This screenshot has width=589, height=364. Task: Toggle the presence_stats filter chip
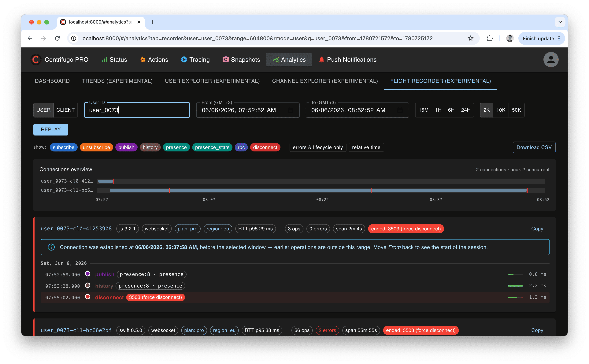tap(212, 147)
